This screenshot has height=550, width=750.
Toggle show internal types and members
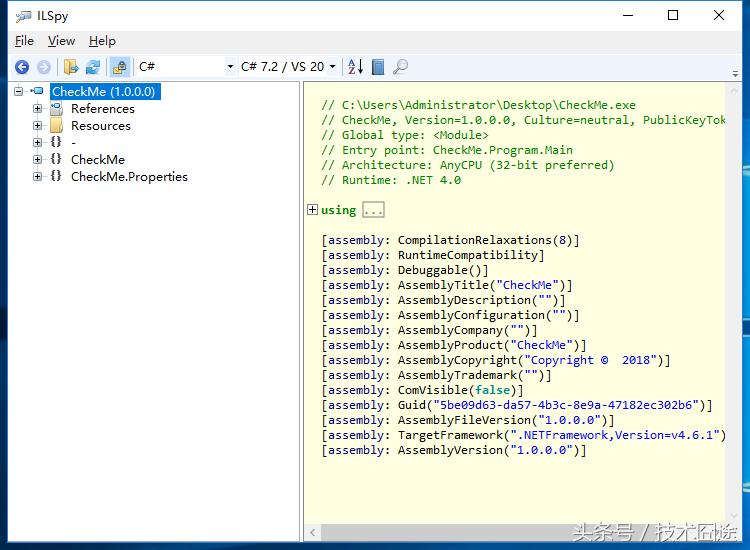120,67
